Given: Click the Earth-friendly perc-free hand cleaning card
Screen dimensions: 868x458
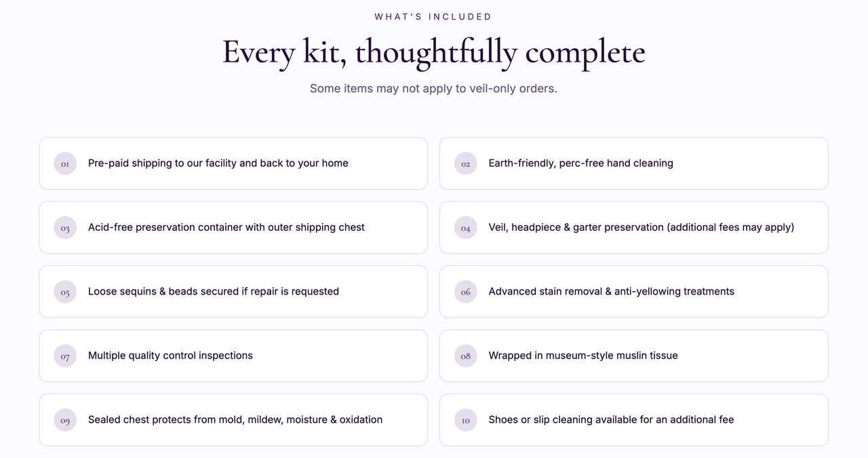Looking at the screenshot, I should [x=634, y=164].
